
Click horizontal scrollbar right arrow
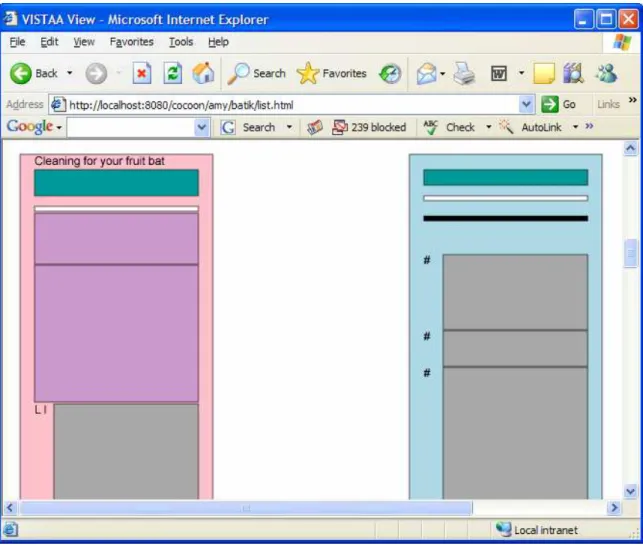(614, 508)
